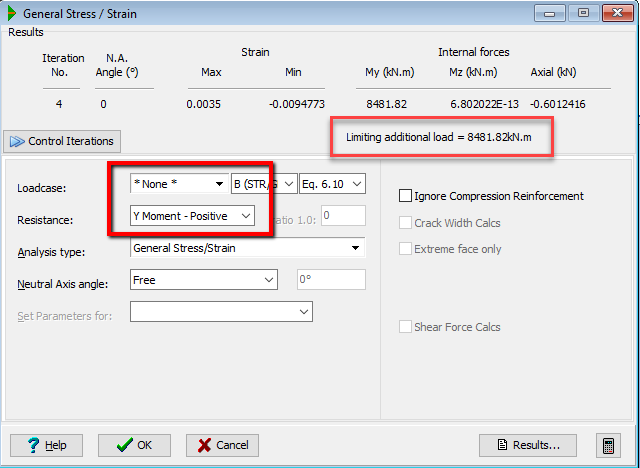Click the Analysis type label
640x468 pixels.
pos(51,253)
